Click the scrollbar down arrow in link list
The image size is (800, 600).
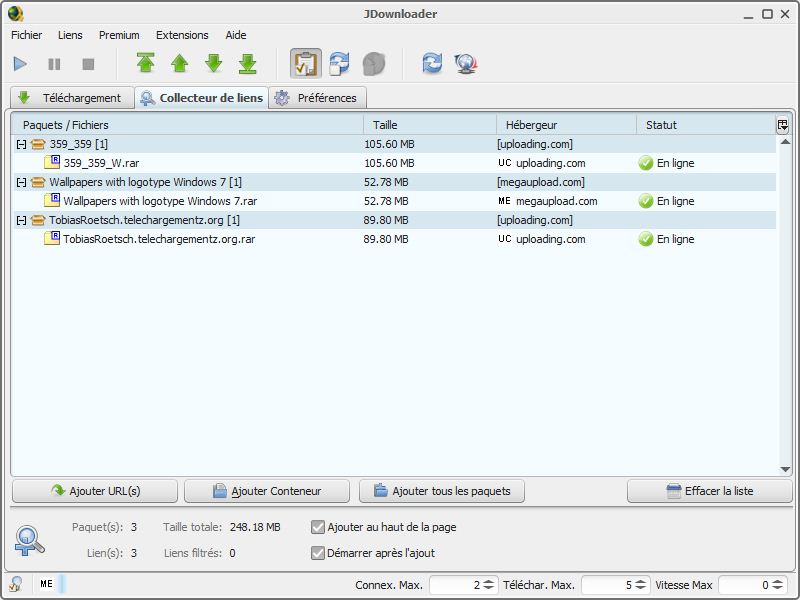pyautogui.click(x=785, y=470)
